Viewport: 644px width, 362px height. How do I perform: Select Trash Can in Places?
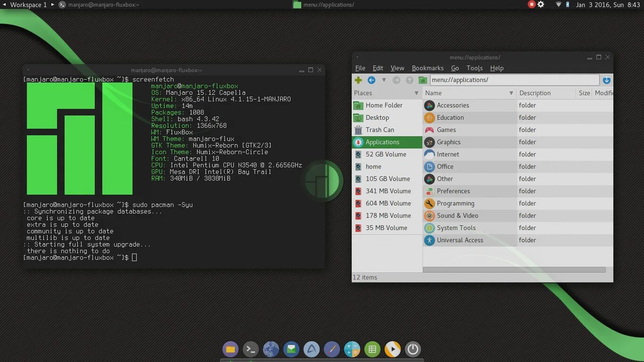387,130
